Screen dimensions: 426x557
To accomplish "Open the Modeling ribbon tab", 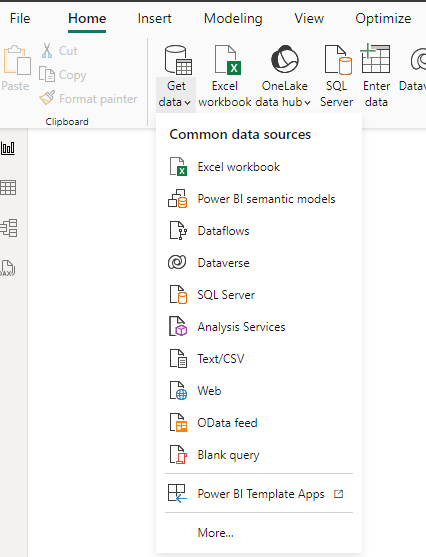I will click(233, 18).
